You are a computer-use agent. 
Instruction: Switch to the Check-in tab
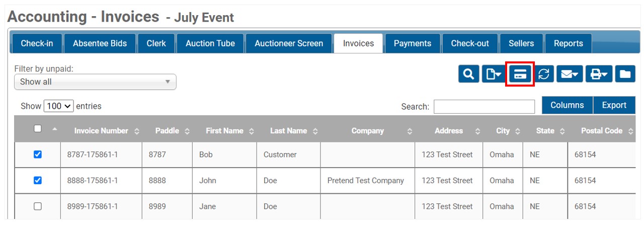click(x=37, y=43)
